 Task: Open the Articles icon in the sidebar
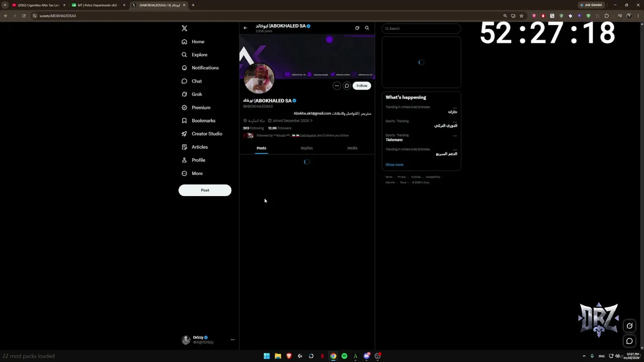coord(184,147)
